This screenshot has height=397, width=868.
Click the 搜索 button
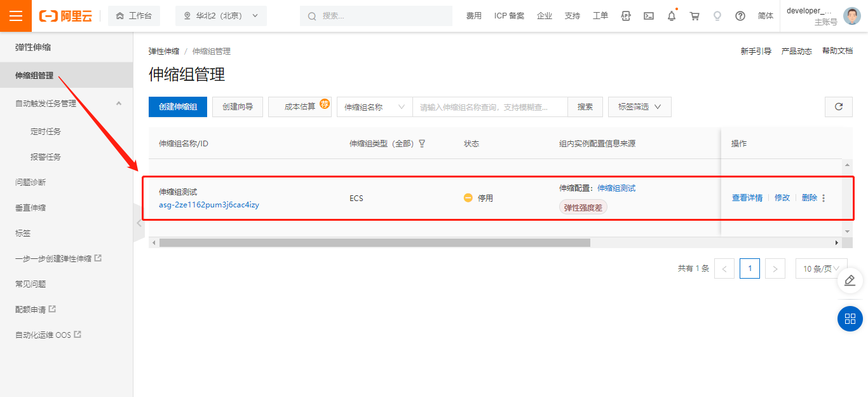click(x=585, y=107)
